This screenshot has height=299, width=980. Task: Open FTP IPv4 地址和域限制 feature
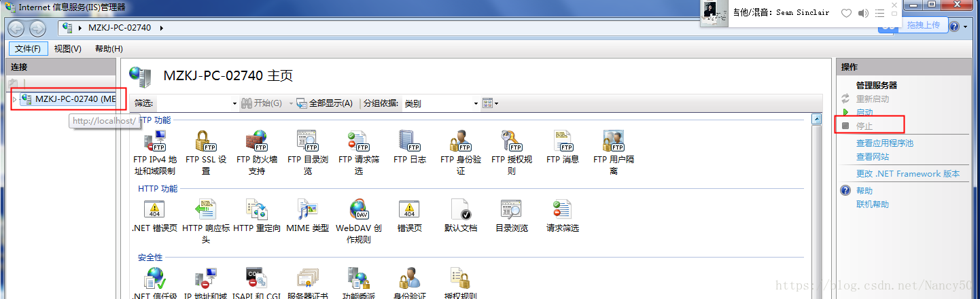154,152
